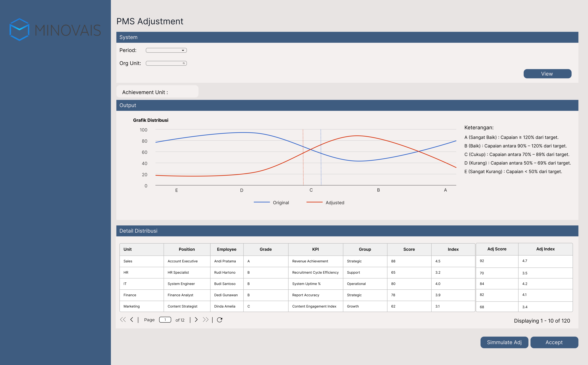Select the Budi Santoso employee cell
The width and height of the screenshot is (588, 365).
227,284
